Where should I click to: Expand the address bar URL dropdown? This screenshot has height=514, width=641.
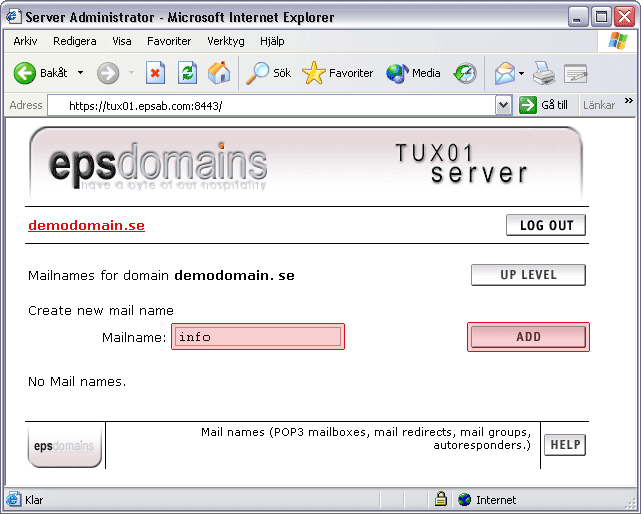click(503, 105)
